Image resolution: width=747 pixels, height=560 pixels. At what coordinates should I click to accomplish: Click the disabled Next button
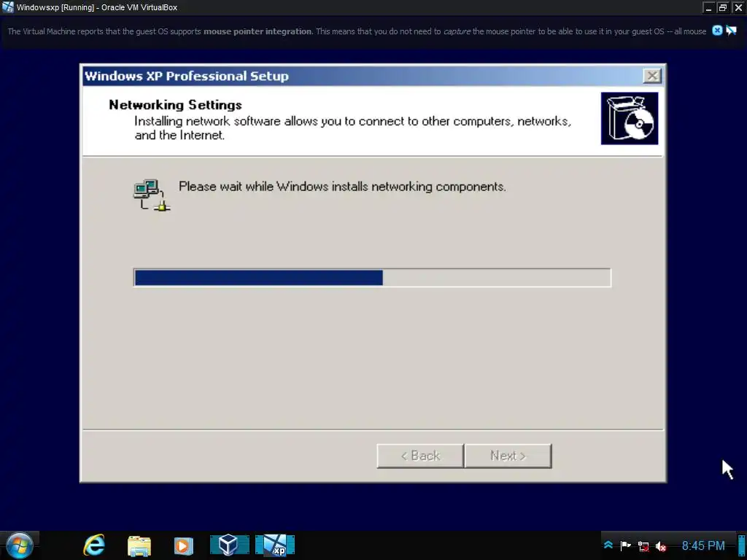click(508, 456)
